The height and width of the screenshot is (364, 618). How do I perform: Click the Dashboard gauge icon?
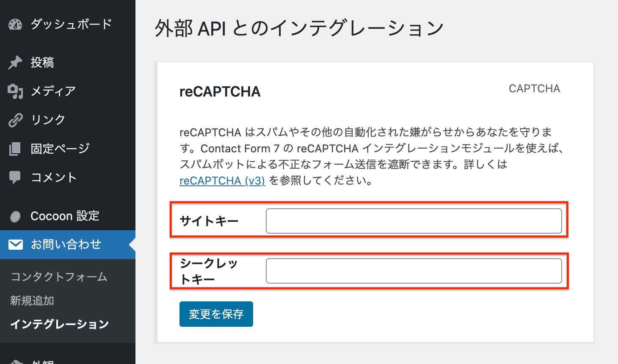pyautogui.click(x=15, y=25)
